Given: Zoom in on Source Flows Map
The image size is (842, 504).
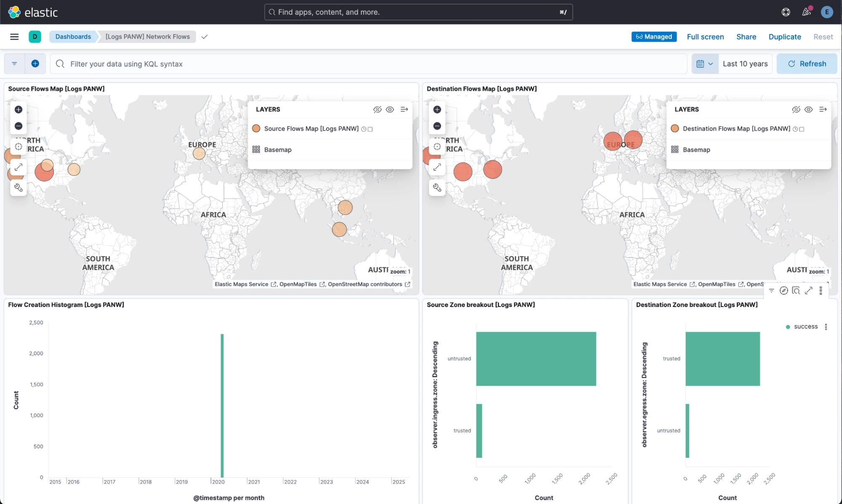Looking at the screenshot, I should [19, 109].
